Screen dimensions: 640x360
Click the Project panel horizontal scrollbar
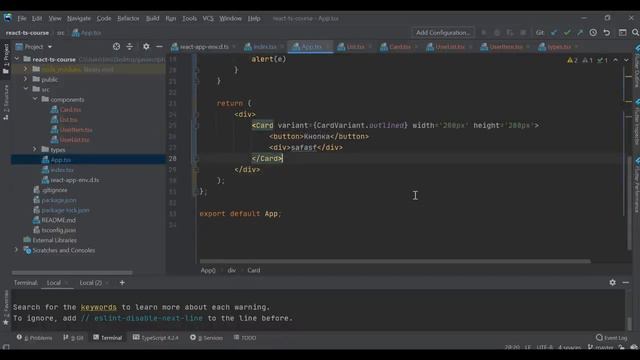click(72, 272)
